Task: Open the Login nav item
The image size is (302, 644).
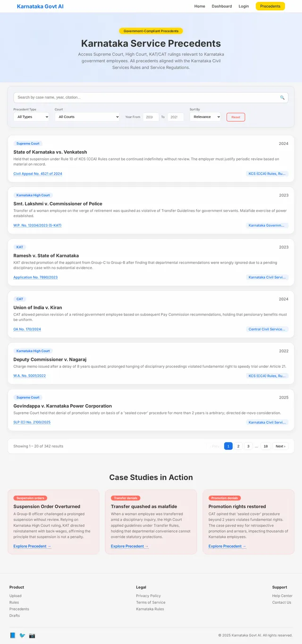Action: coord(243,6)
